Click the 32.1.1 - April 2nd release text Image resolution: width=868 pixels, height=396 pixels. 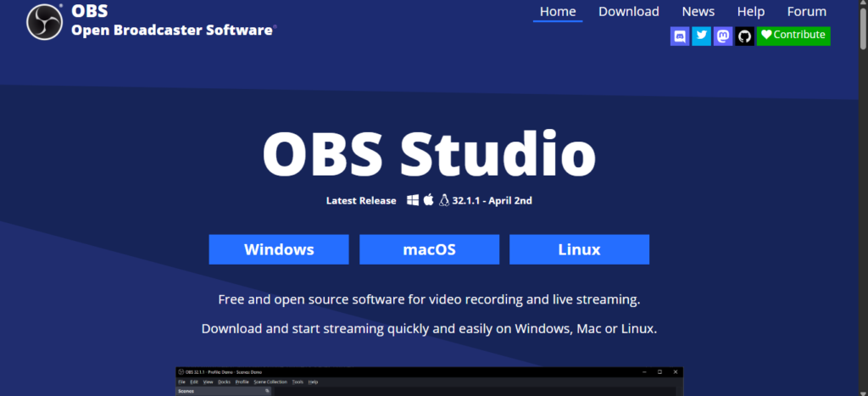[x=492, y=201]
